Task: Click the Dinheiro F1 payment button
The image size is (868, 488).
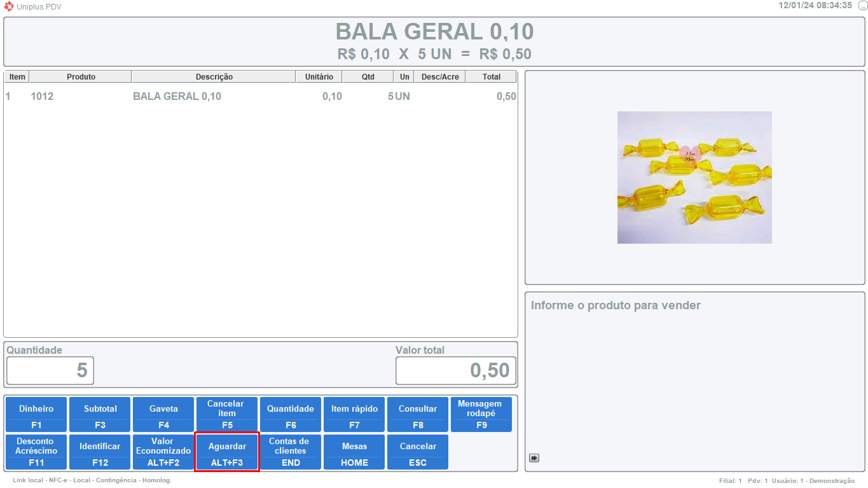Action: click(x=36, y=415)
